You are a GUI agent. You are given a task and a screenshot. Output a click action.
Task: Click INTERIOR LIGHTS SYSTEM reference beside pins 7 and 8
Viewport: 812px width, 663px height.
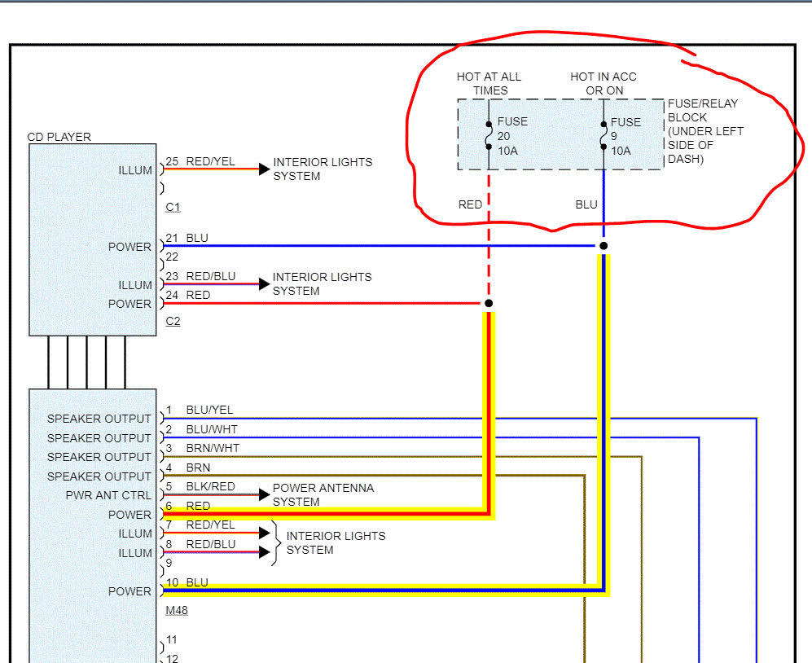[x=336, y=543]
